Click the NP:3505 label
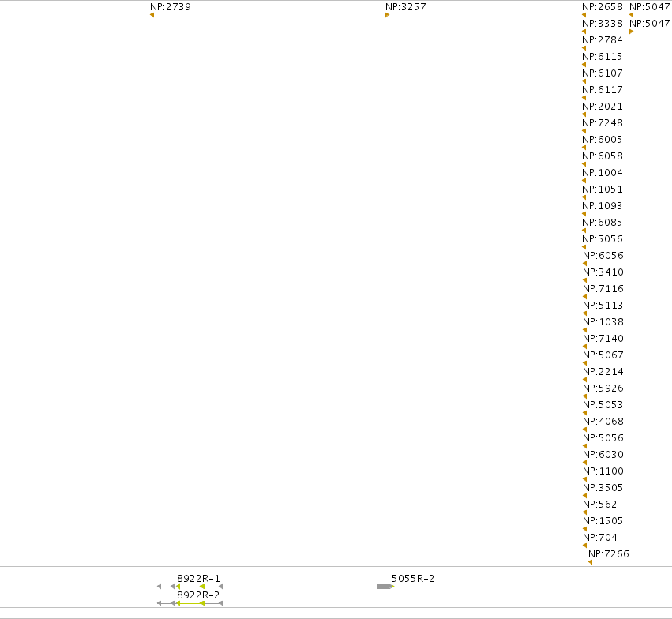672x619 pixels. [603, 488]
